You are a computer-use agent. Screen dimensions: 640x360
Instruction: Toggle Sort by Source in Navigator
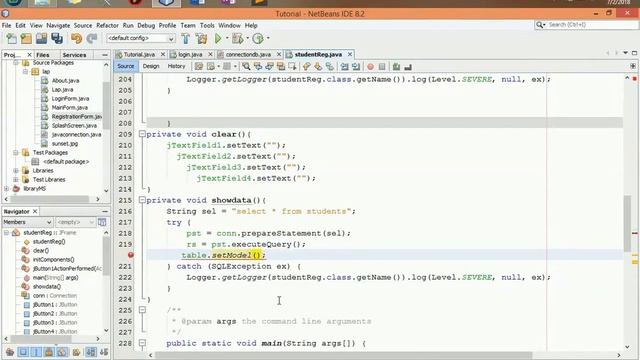click(104, 352)
